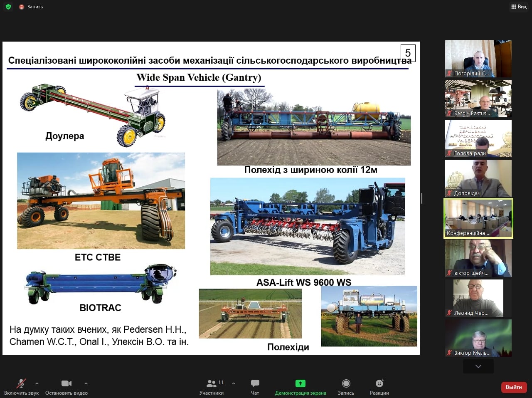This screenshot has height=398, width=532.
Task: Open the Участники participants panel
Action: (212, 387)
